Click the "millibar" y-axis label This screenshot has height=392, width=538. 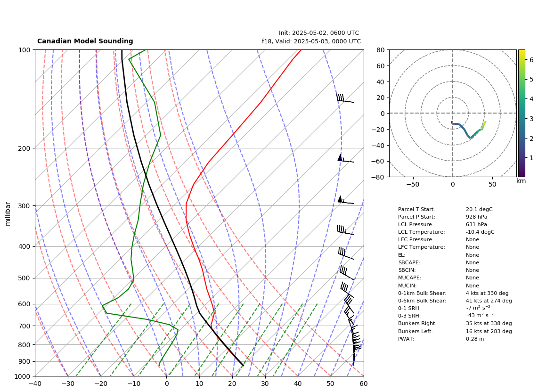[x=8, y=214]
